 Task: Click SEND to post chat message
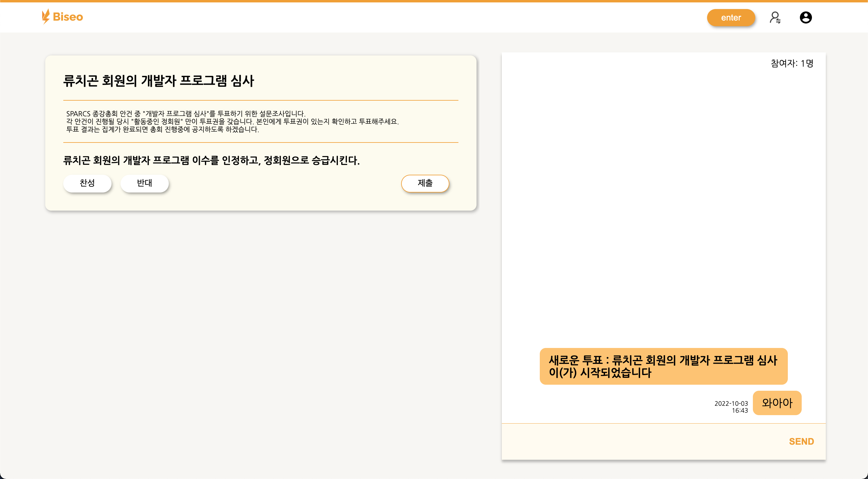click(x=801, y=441)
